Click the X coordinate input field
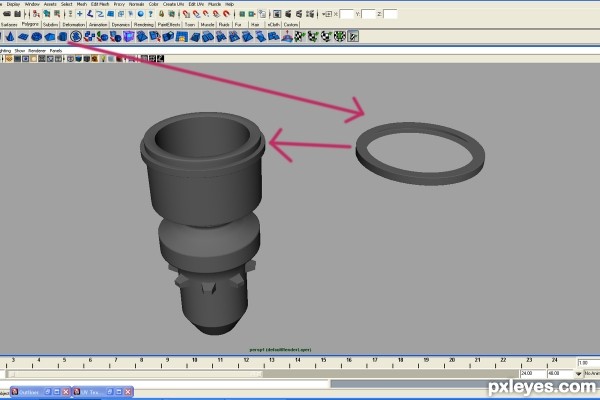The image size is (600, 400). [x=346, y=14]
